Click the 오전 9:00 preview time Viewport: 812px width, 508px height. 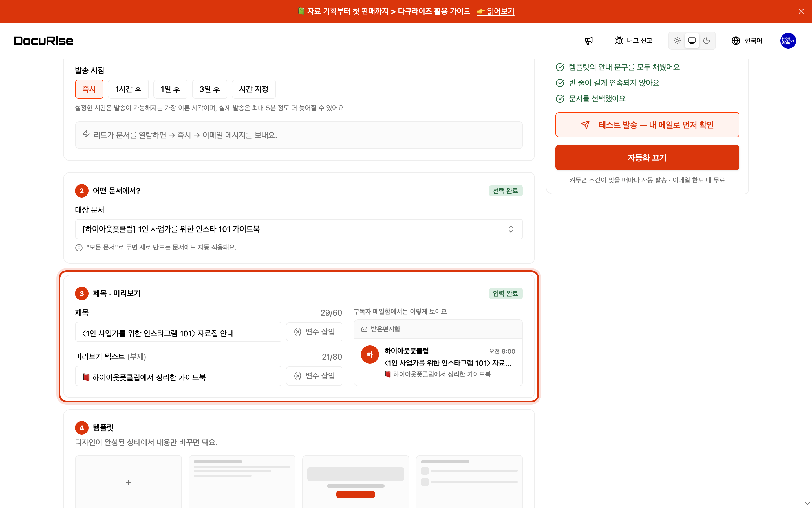coord(502,351)
